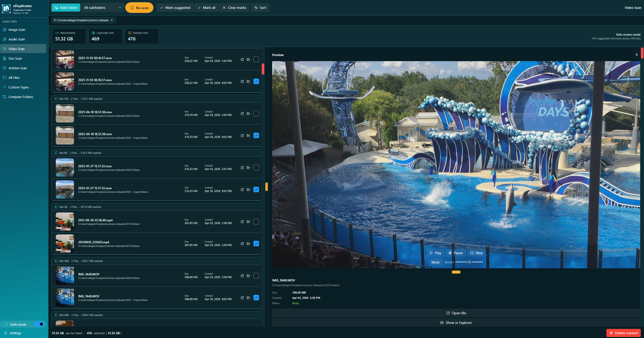Show folder icon for 2025-04-18 18.12.58.mov copy
This screenshot has width=644, height=338.
pyautogui.click(x=248, y=135)
